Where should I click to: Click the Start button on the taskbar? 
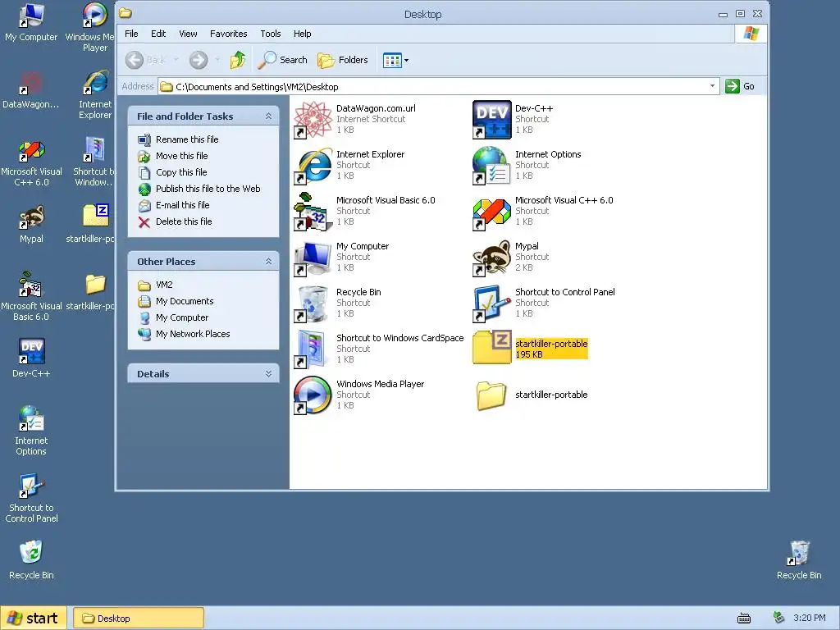pos(33,618)
